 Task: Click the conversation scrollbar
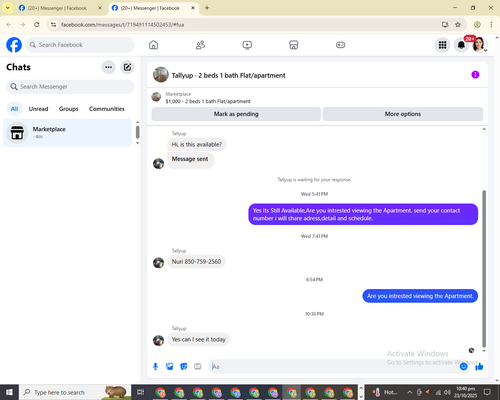(484, 268)
